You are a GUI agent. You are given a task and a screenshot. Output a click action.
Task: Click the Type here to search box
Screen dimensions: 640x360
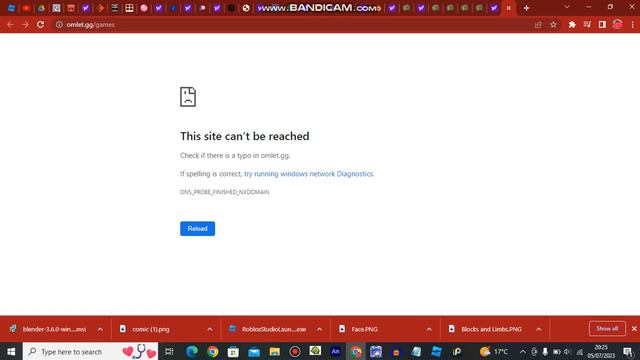point(90,351)
